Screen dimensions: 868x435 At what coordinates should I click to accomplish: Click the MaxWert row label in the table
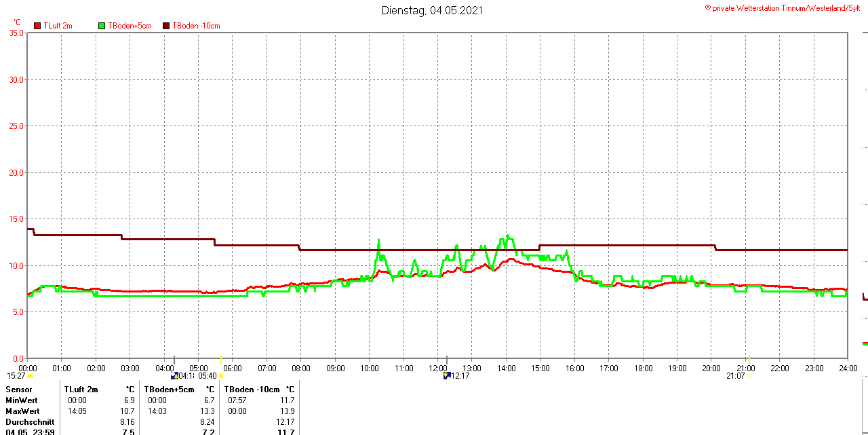(22, 411)
